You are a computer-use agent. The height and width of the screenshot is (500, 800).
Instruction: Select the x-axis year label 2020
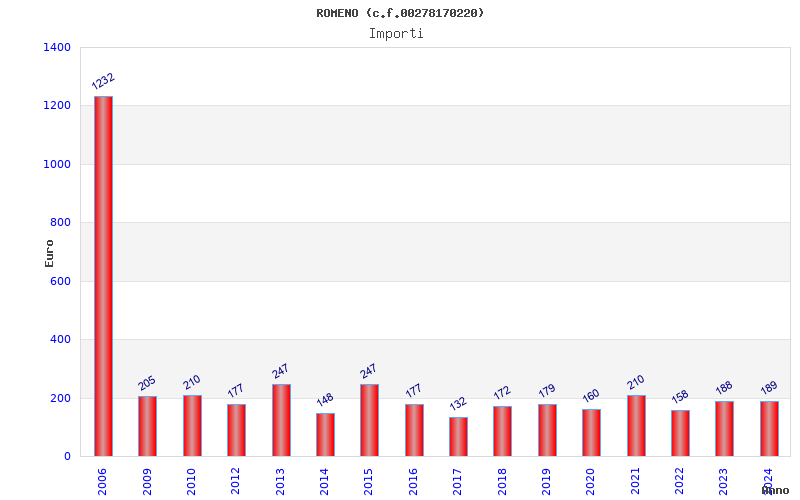point(590,482)
